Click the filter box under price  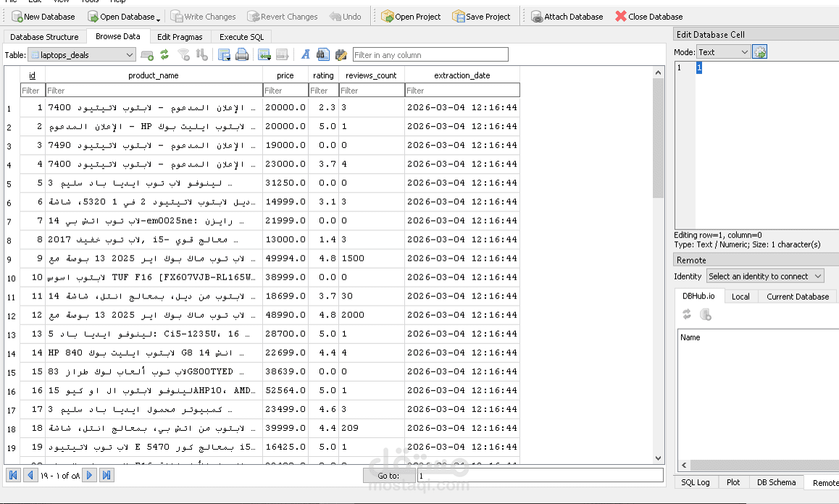point(285,91)
